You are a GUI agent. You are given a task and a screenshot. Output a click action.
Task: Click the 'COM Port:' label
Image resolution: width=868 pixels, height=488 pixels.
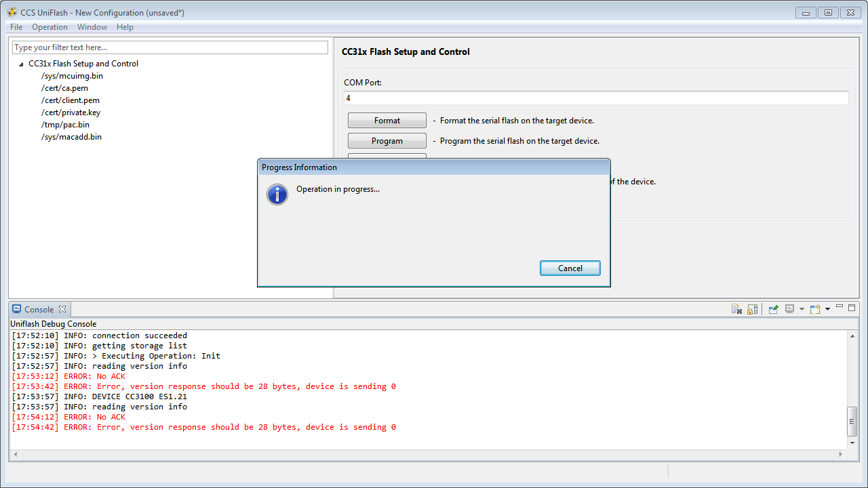click(363, 83)
